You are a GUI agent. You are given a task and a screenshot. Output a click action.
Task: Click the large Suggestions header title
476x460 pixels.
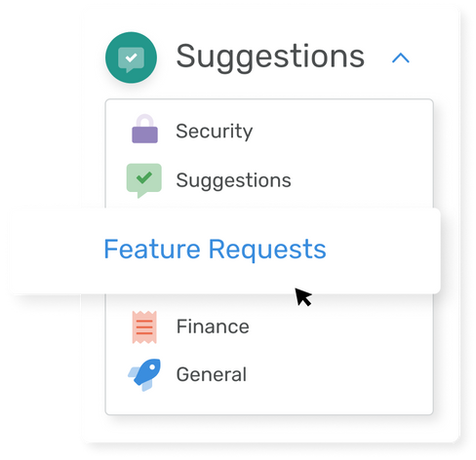[x=270, y=57]
